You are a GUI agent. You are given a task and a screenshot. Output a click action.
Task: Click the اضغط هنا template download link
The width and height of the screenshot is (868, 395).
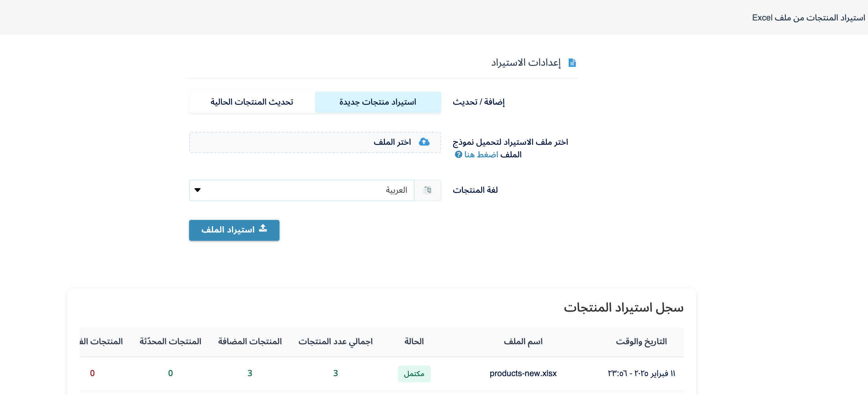(481, 155)
